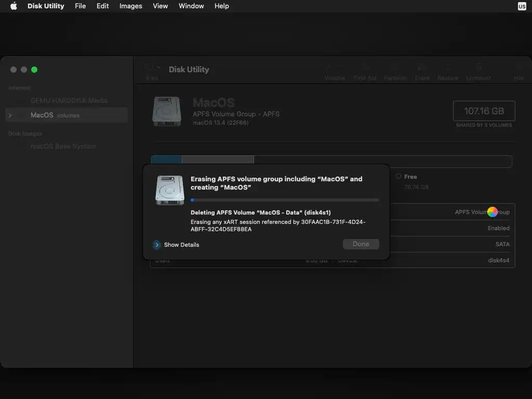Viewport: 532px width, 399px height.
Task: Open the Edit menu
Action: (102, 6)
